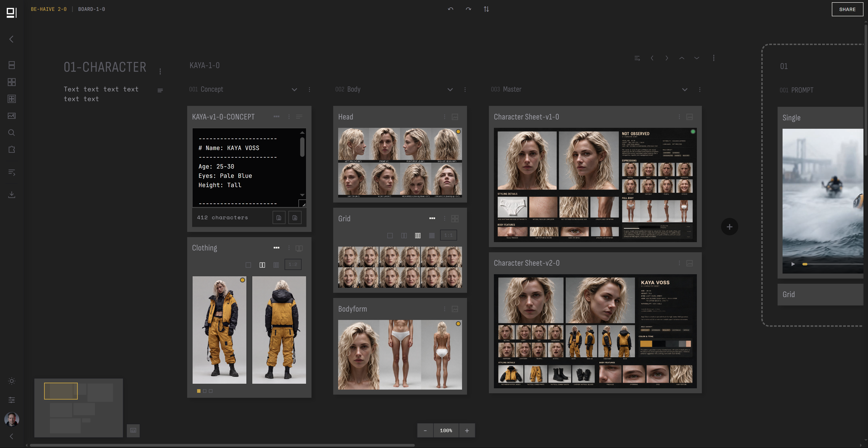Set Clothing card to two column view
Image resolution: width=868 pixels, height=448 pixels.
pos(262,265)
